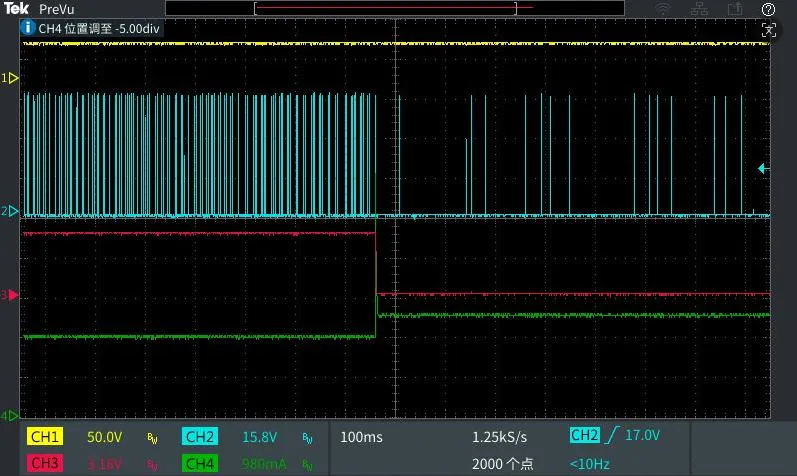Click the CH4 position -5.00div message
The image size is (797, 476).
(x=99, y=28)
